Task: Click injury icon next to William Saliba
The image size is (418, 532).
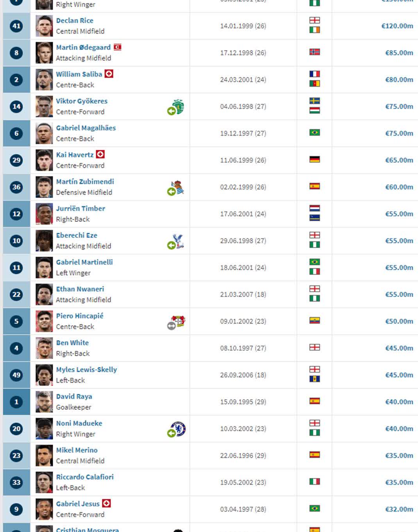Action: (109, 74)
